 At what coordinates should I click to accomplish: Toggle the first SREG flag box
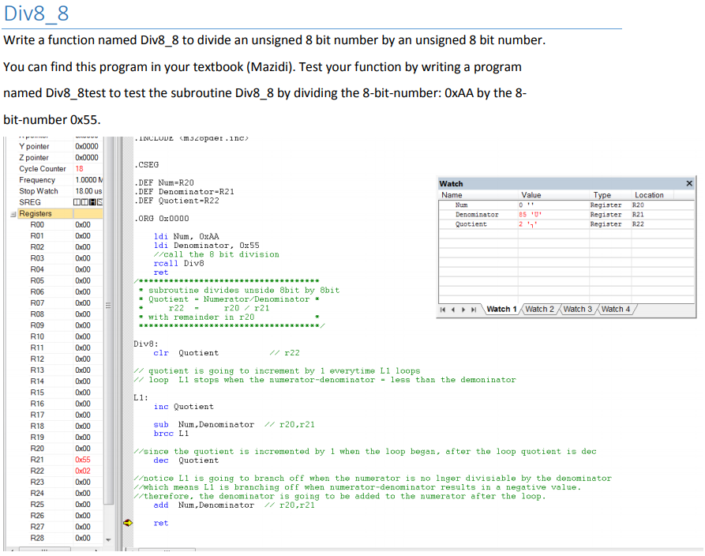[x=76, y=202]
